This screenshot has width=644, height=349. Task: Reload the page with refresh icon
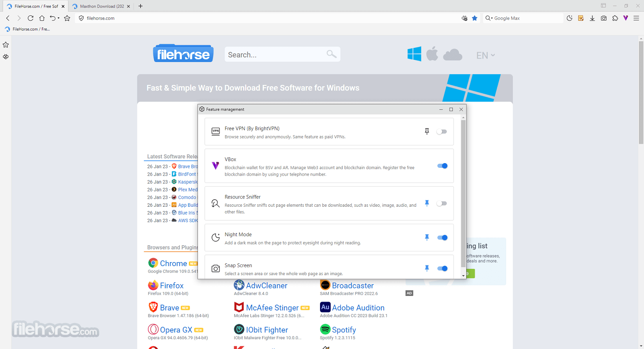tap(30, 18)
